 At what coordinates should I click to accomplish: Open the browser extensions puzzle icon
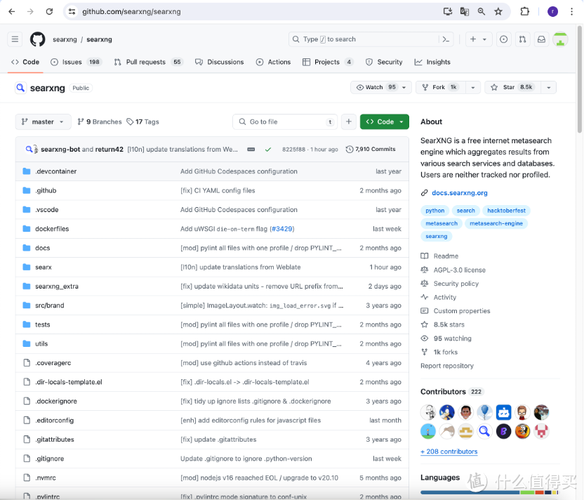(x=524, y=12)
